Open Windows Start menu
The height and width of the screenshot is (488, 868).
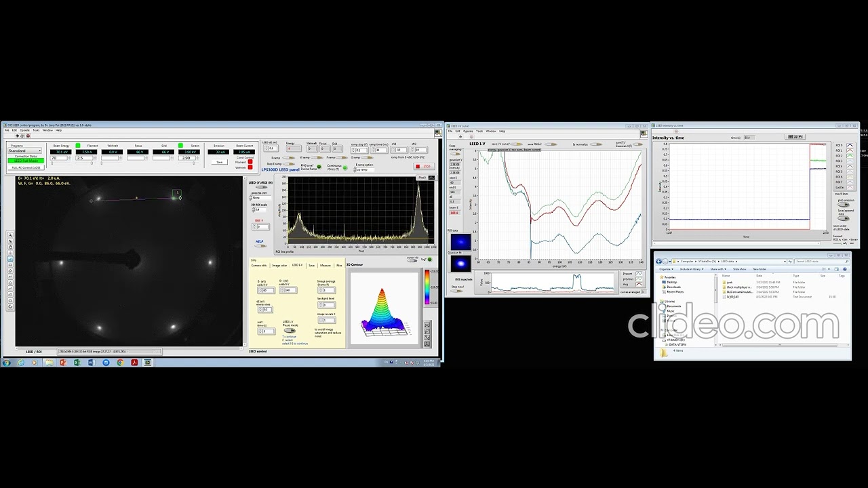tap(7, 363)
